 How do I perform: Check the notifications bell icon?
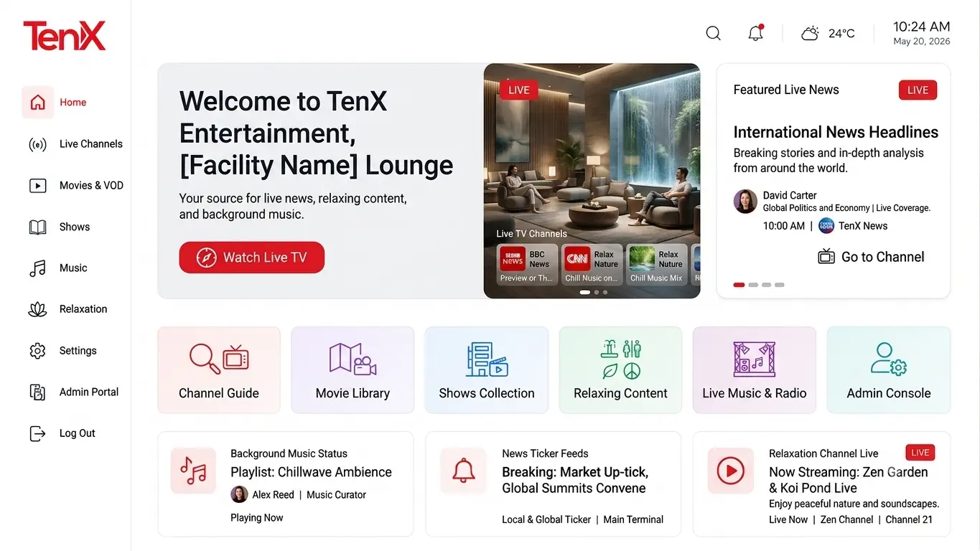pos(755,33)
